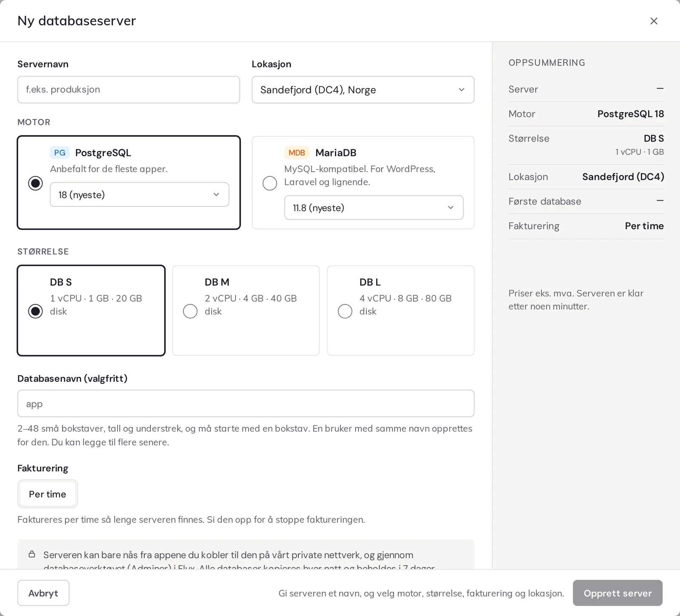
Task: Click the MySQL-kompatibel description text
Action: 360,175
